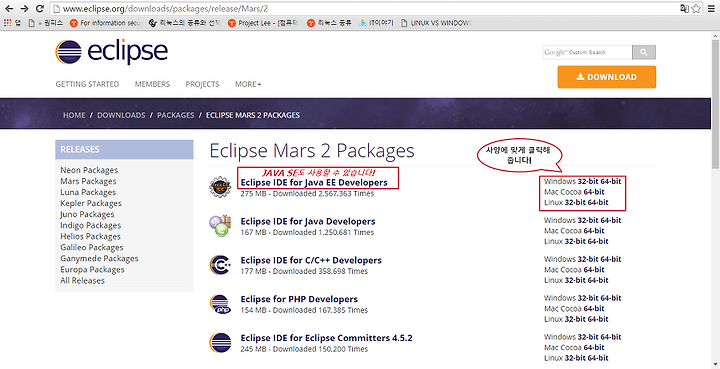Screen dimensions: 720x369
Task: Open the 'Project Lee' bookmark
Action: [x=264, y=22]
